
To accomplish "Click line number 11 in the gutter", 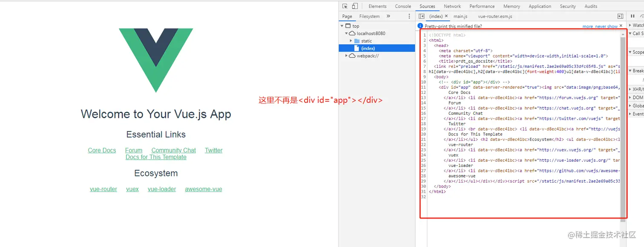I will (423, 87).
